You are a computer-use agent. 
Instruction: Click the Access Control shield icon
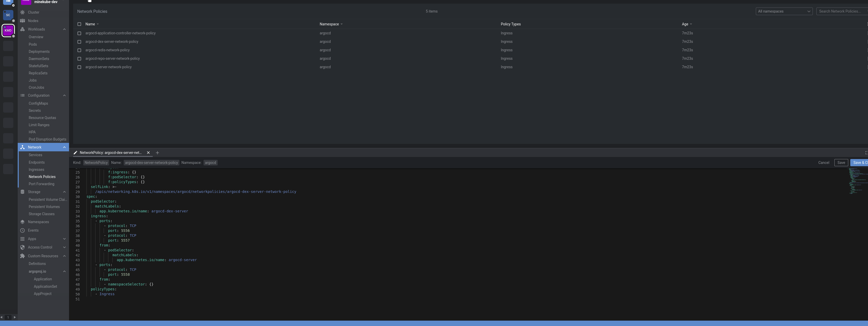[x=22, y=247]
